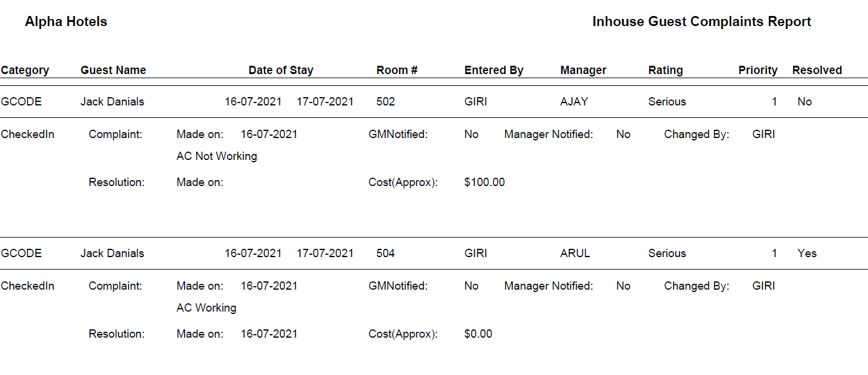Select the Manager column header

(583, 70)
